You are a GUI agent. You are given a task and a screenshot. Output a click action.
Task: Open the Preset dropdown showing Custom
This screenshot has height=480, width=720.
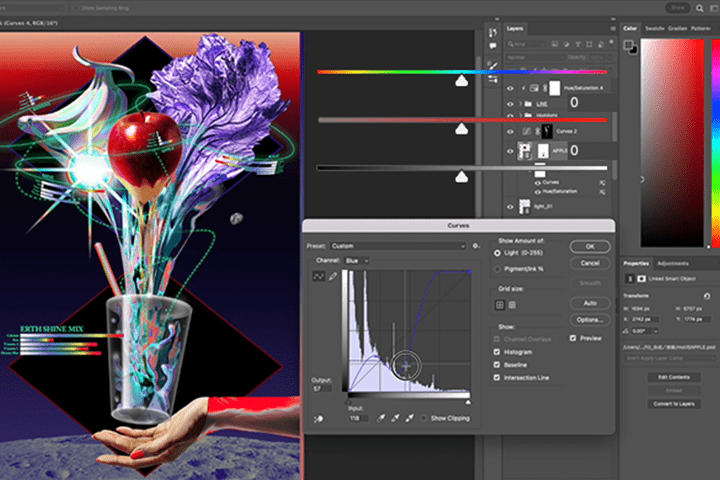coord(398,246)
